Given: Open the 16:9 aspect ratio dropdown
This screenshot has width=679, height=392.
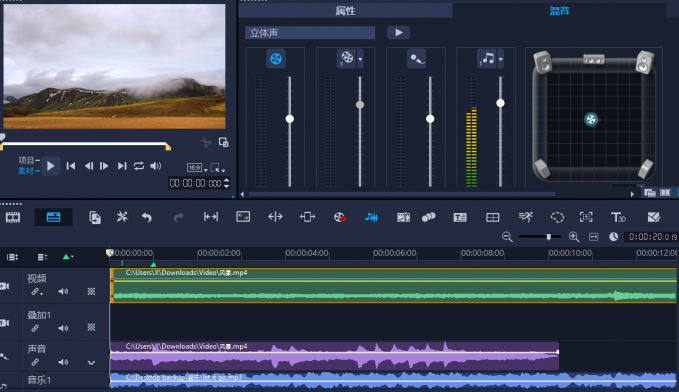Looking at the screenshot, I should pos(197,168).
